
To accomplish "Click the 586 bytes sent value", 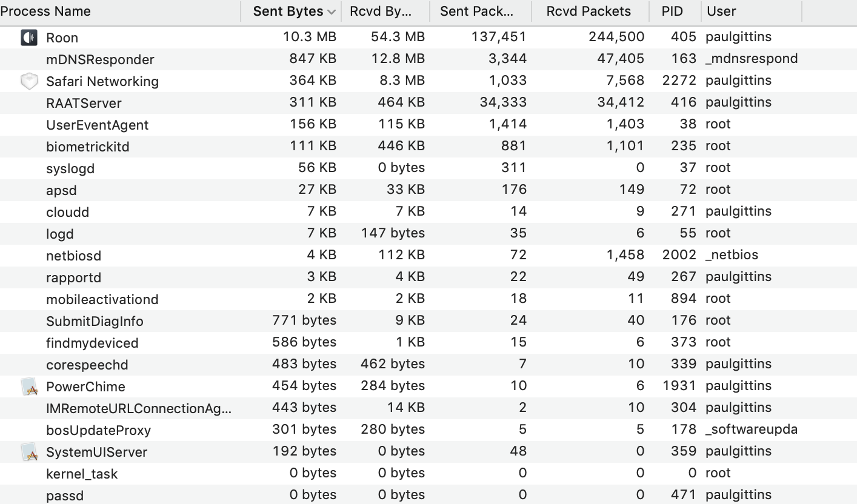I will point(304,342).
